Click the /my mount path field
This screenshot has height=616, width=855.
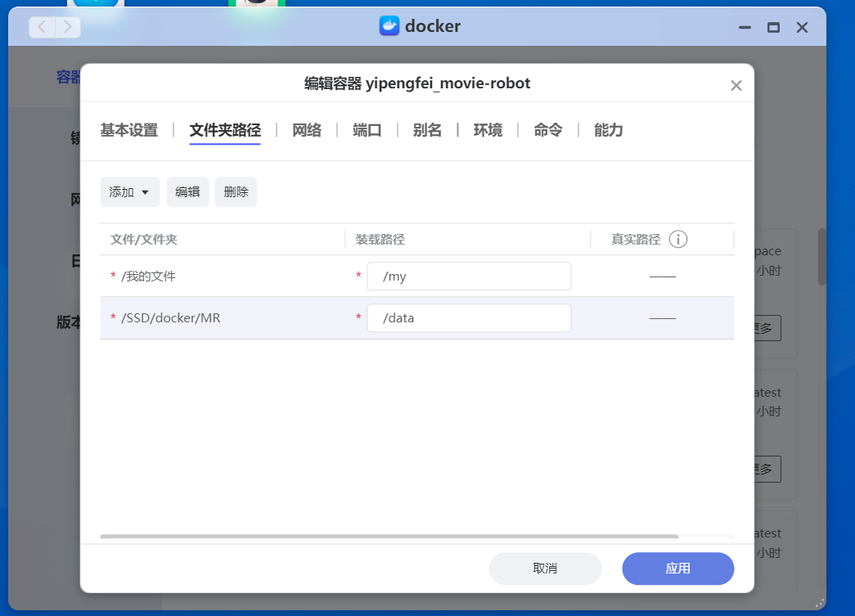click(x=469, y=277)
